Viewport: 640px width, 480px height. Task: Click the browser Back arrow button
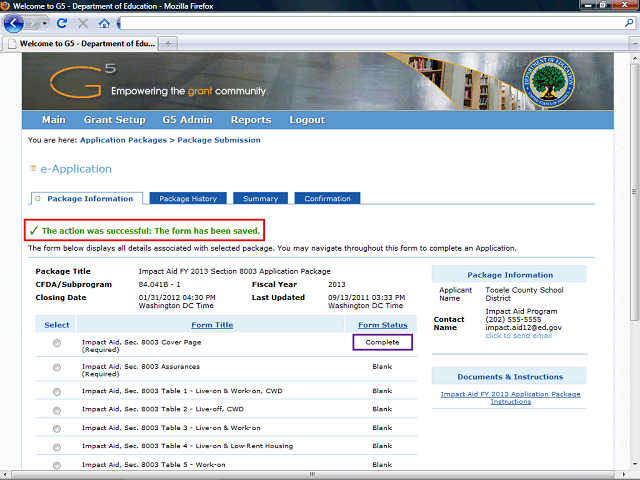click(x=13, y=23)
